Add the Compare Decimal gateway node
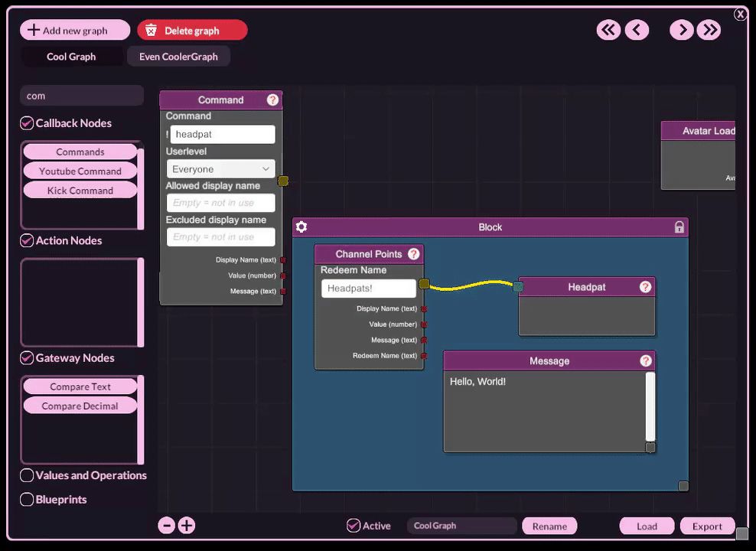 click(80, 406)
